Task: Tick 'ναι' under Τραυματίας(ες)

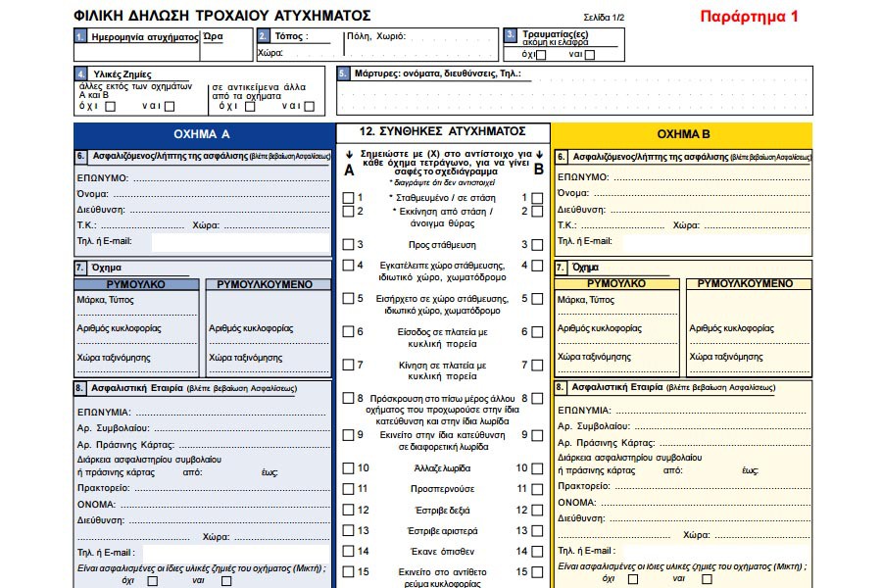Action: (x=590, y=55)
